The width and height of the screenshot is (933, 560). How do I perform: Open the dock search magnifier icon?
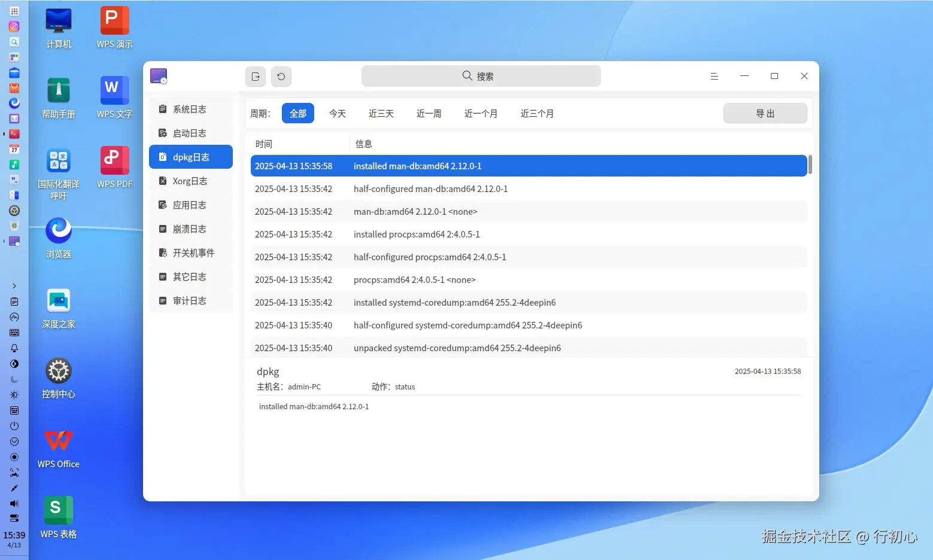click(x=14, y=42)
